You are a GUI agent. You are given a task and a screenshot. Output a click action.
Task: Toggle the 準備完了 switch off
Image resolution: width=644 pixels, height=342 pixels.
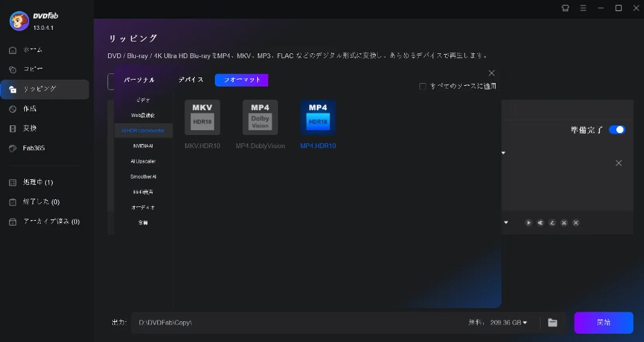coord(617,129)
